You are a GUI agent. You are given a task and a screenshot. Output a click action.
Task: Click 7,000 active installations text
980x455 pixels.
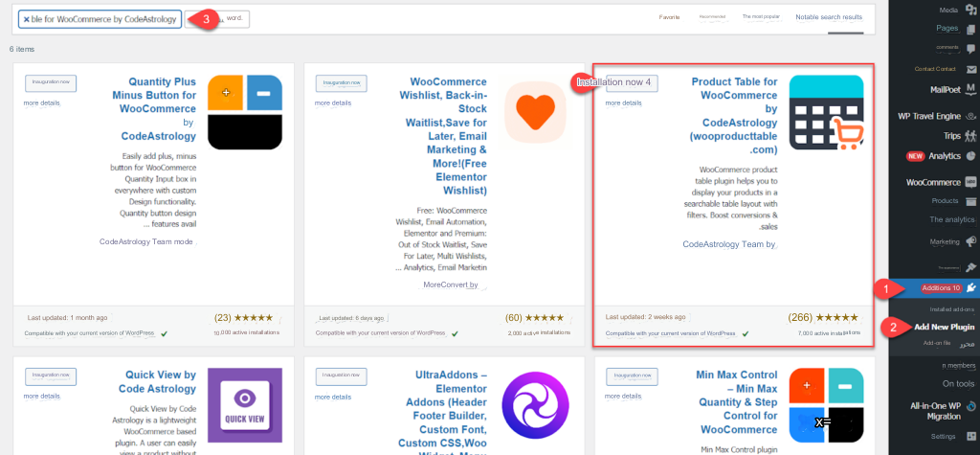[x=828, y=333]
